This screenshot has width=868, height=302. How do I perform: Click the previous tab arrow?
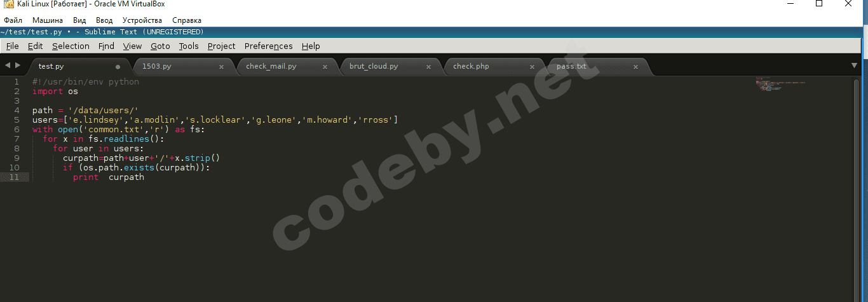point(8,65)
